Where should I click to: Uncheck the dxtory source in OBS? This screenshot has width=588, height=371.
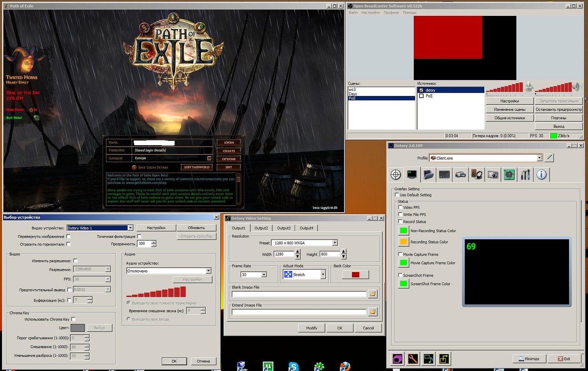[x=422, y=90]
